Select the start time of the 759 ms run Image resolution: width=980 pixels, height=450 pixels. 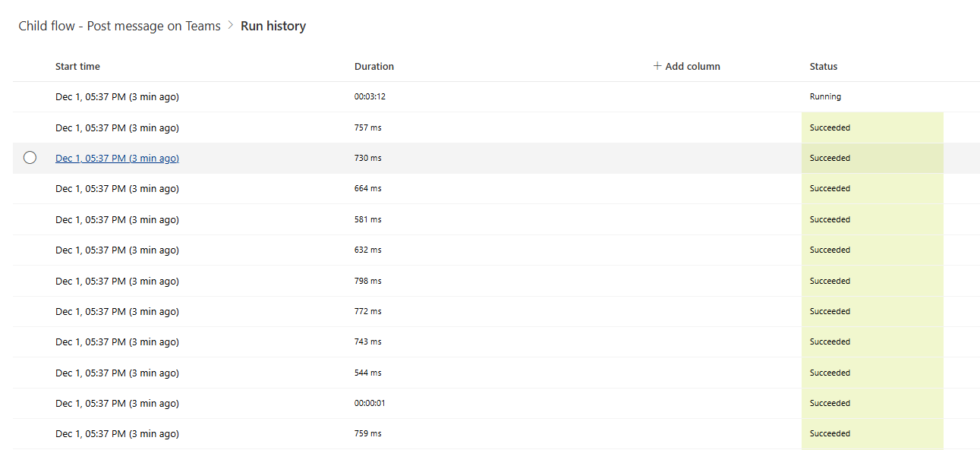tap(117, 433)
